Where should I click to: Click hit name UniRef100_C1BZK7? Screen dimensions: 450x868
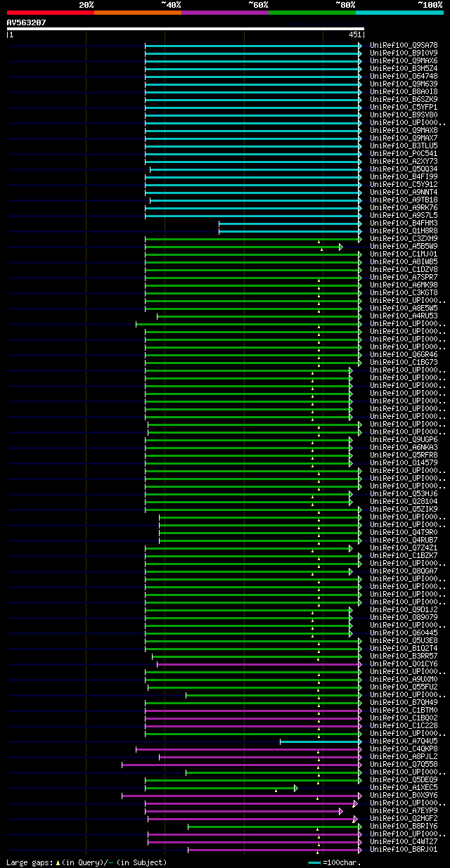coord(404,556)
